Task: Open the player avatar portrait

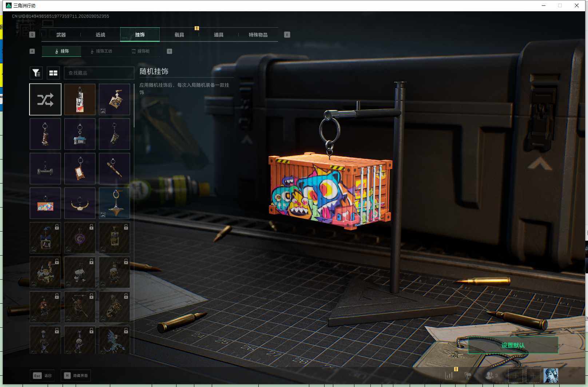Action: [x=551, y=375]
